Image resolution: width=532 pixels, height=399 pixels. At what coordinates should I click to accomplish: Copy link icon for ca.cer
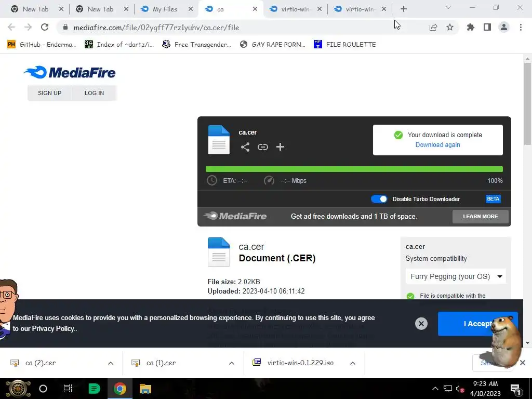point(262,147)
